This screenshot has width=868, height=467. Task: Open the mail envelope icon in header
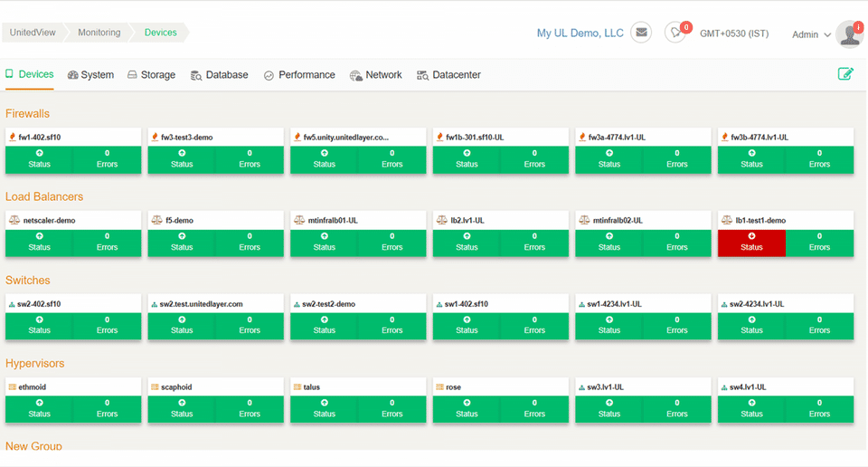coord(641,33)
